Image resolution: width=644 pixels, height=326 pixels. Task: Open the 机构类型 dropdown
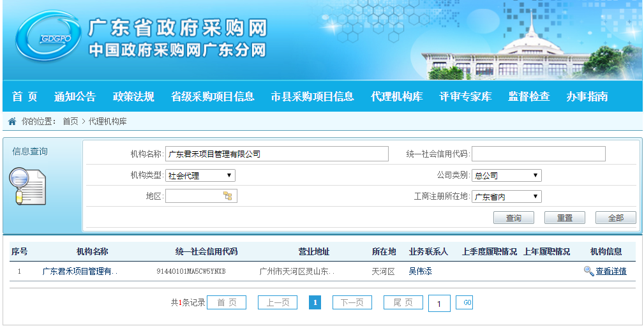(x=200, y=175)
